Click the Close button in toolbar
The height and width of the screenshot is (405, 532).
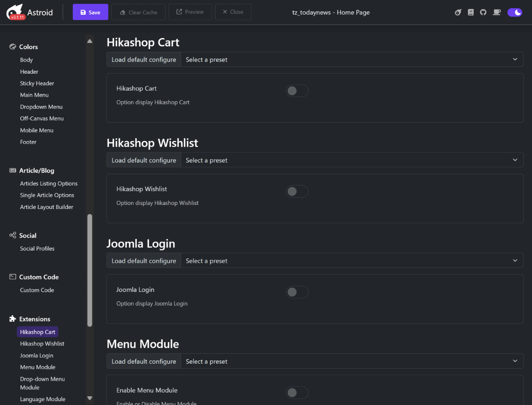coord(233,12)
